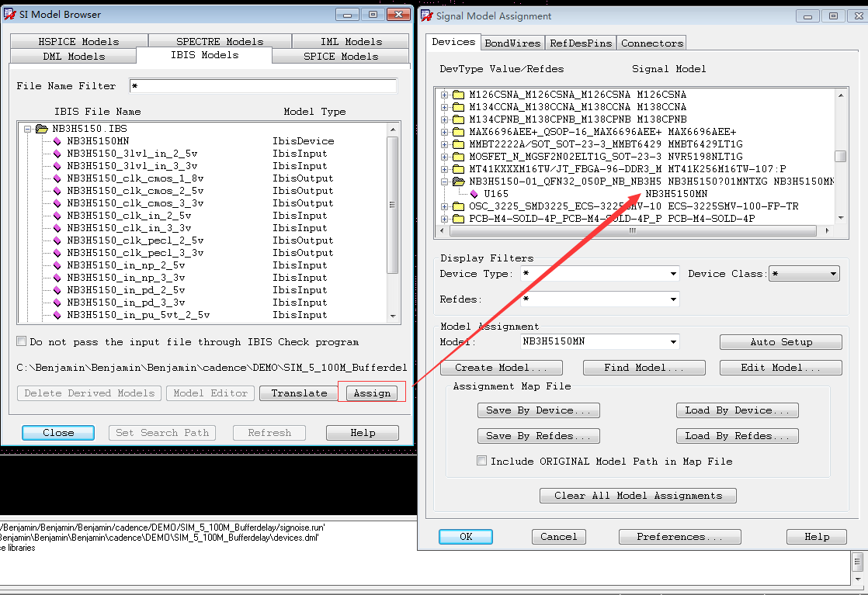Click the diamond icon beside NB3H5150_clk_in_3_3v
868x595 pixels.
pyautogui.click(x=57, y=228)
